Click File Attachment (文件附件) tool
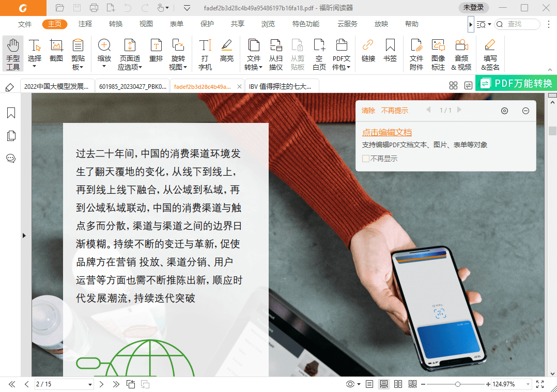The image size is (557, 392). [x=416, y=54]
